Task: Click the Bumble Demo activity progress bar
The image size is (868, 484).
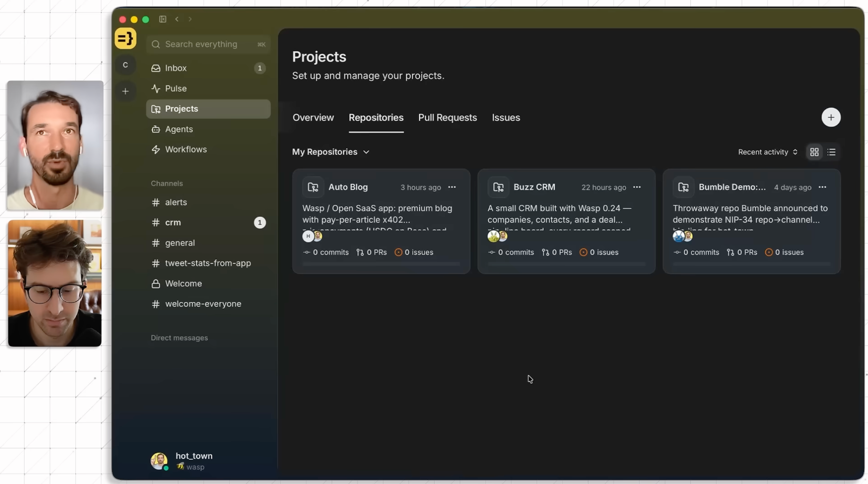Action: coord(751,264)
